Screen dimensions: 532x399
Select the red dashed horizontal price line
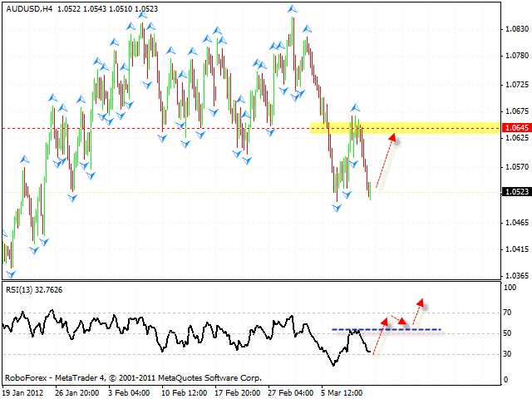coord(166,128)
